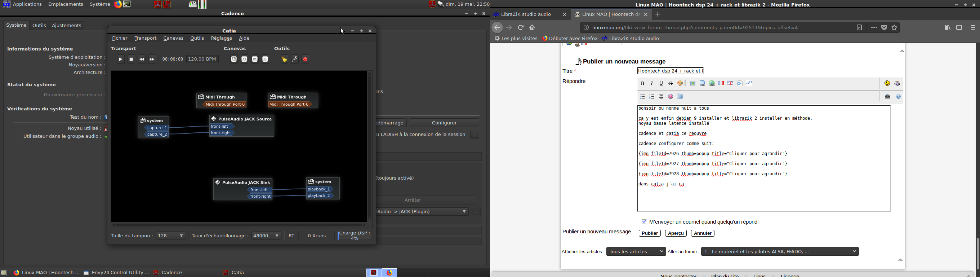Insert a numbered list in the editor

coord(652,97)
